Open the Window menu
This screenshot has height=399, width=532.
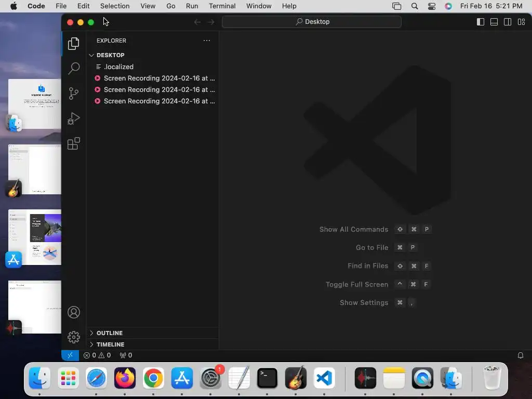(259, 6)
